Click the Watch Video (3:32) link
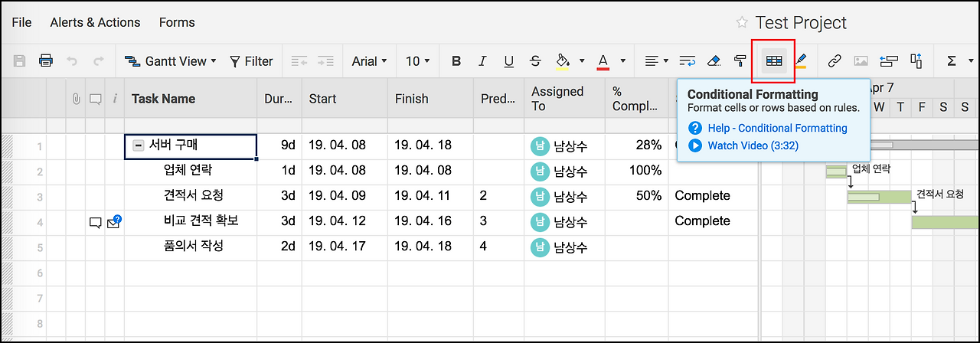 pyautogui.click(x=753, y=145)
